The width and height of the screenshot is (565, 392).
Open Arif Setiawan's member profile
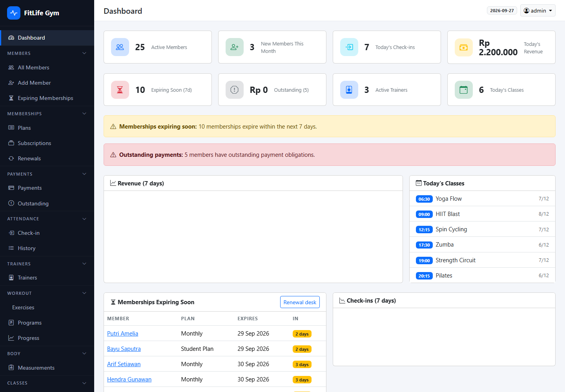[124, 364]
